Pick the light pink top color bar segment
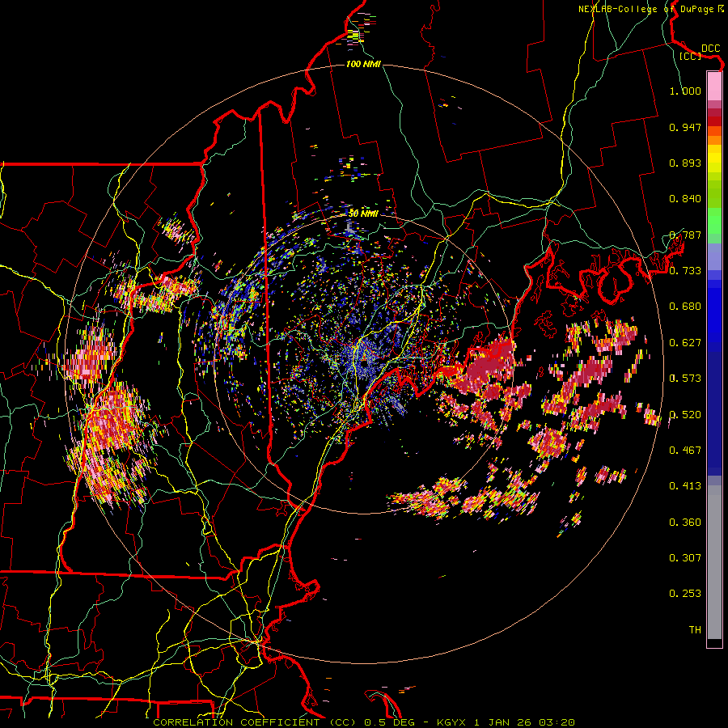The image size is (728, 728). [714, 86]
